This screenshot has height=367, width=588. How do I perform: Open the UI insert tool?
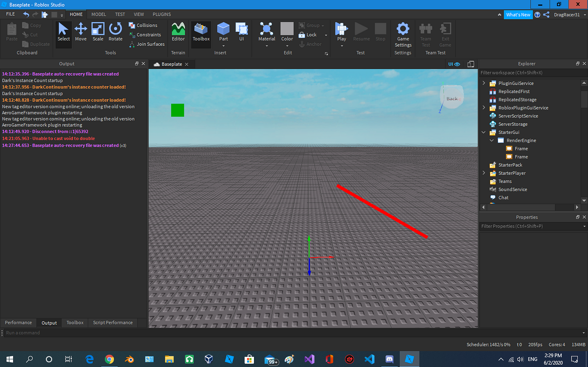241,32
